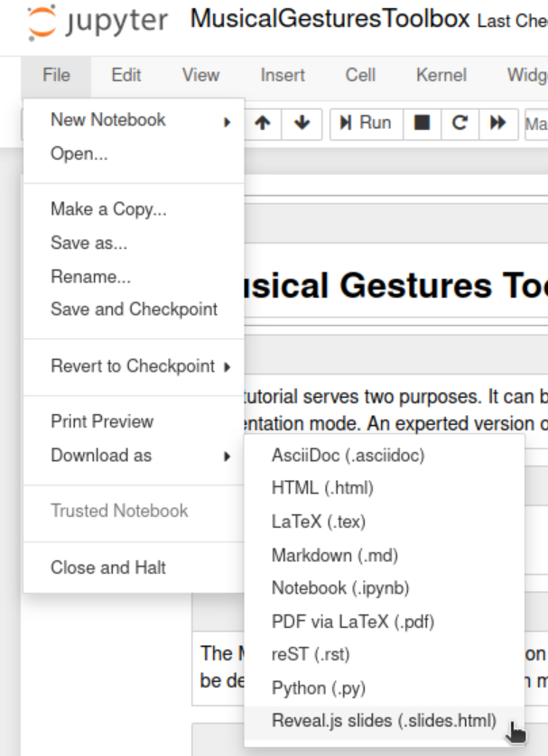
Task: Move cell up with arrow icon
Action: pyautogui.click(x=263, y=123)
